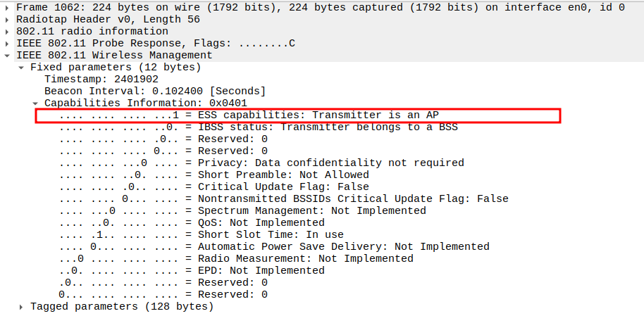This screenshot has width=644, height=316.
Task: Expand the Radiotap Header v0 section
Action: point(8,20)
